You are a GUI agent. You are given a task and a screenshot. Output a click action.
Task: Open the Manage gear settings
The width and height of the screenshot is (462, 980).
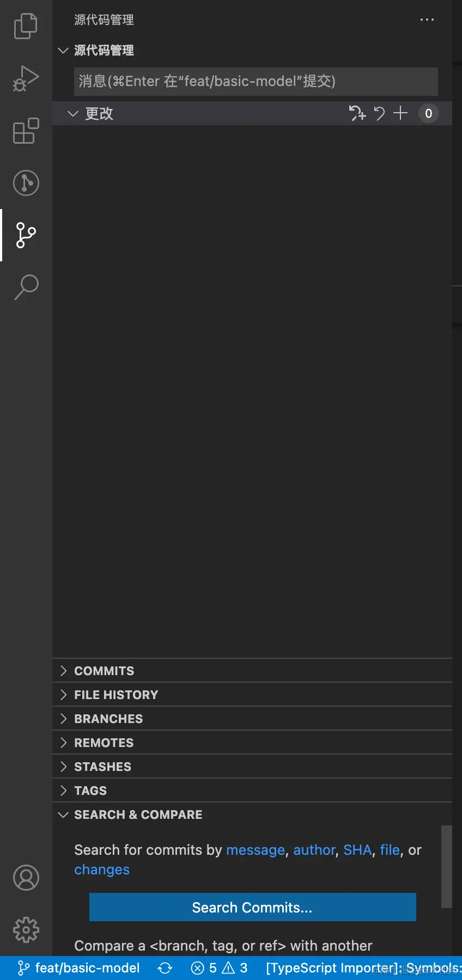coord(26,930)
